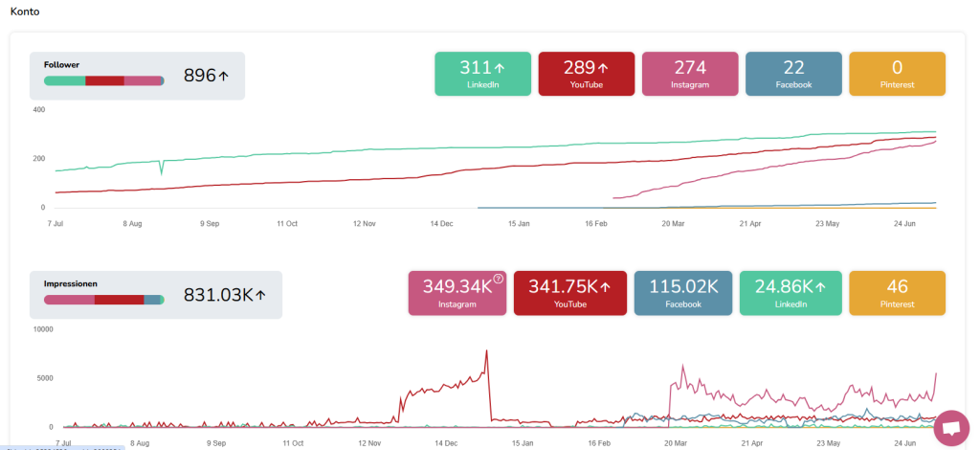
Task: Open the chat widget bubble icon
Action: tap(951, 428)
